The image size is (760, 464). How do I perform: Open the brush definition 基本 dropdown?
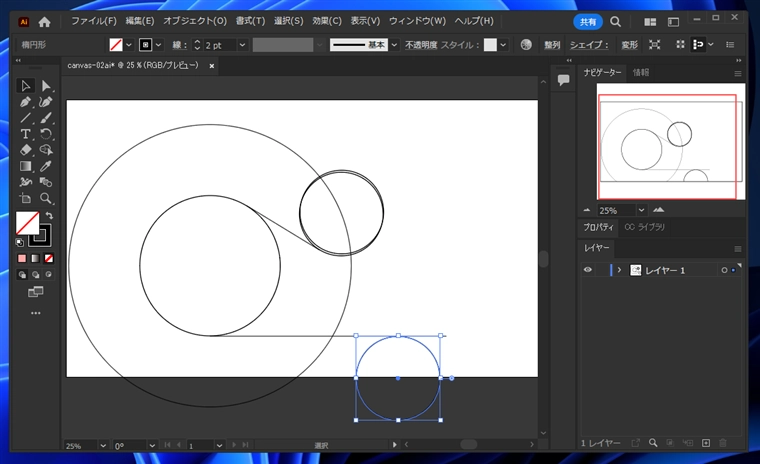tap(395, 45)
